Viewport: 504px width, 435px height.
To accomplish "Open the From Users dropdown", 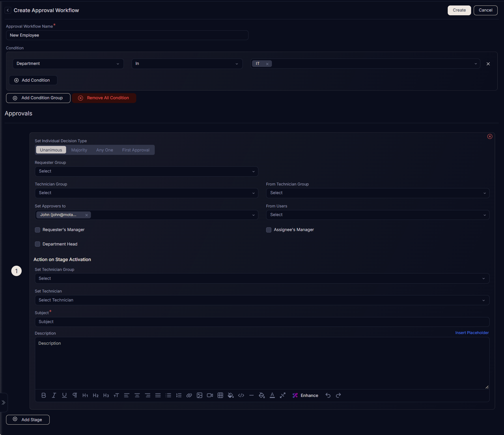I will [x=378, y=215].
